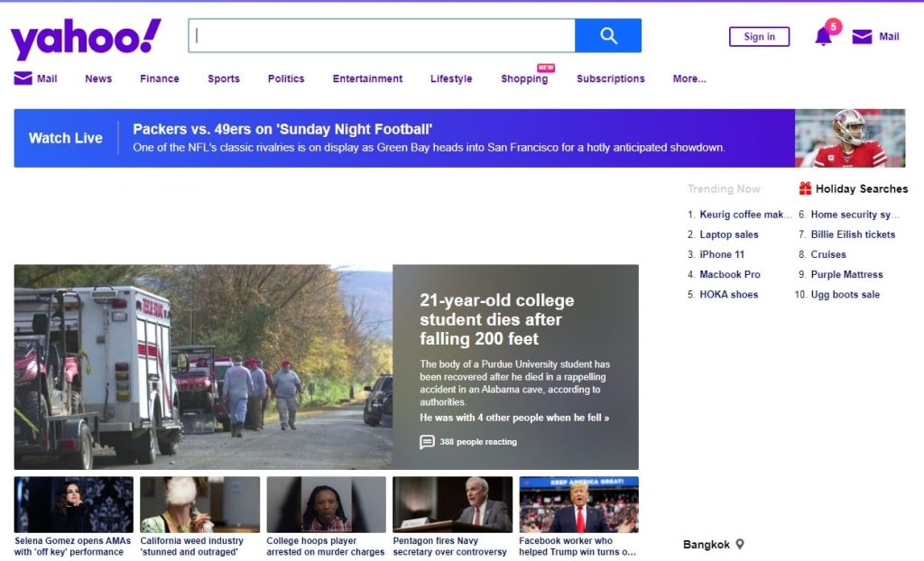Click 'He was with 4 other people' link
Image resolution: width=924 pixels, height=561 pixels.
point(514,418)
